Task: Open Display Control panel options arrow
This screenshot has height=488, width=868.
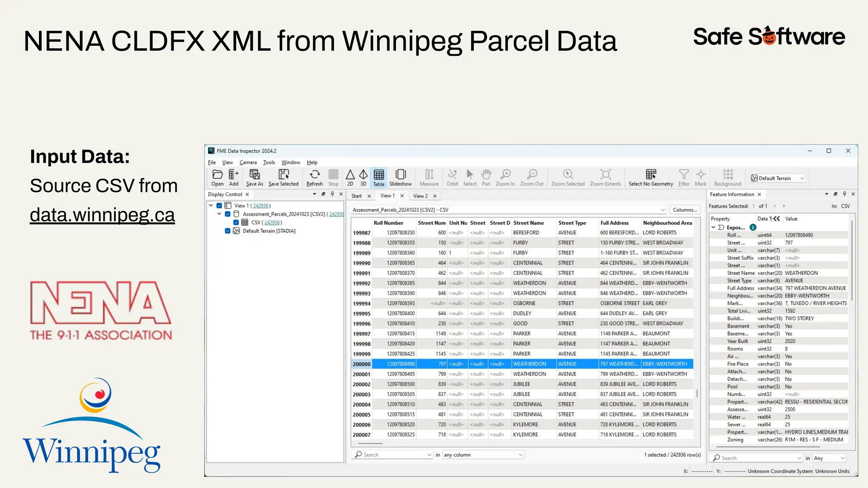Action: [314, 194]
